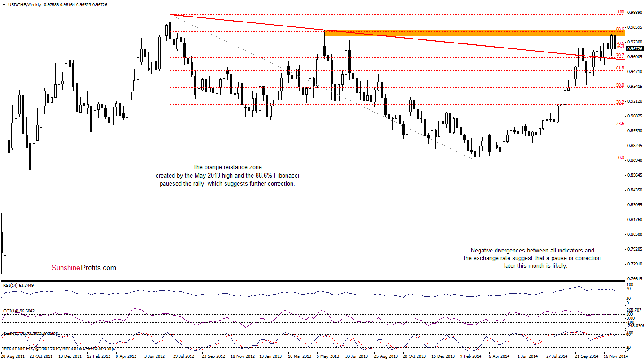
Task: Click the Fibonacci 88.6 level label
Action: pyautogui.click(x=621, y=29)
